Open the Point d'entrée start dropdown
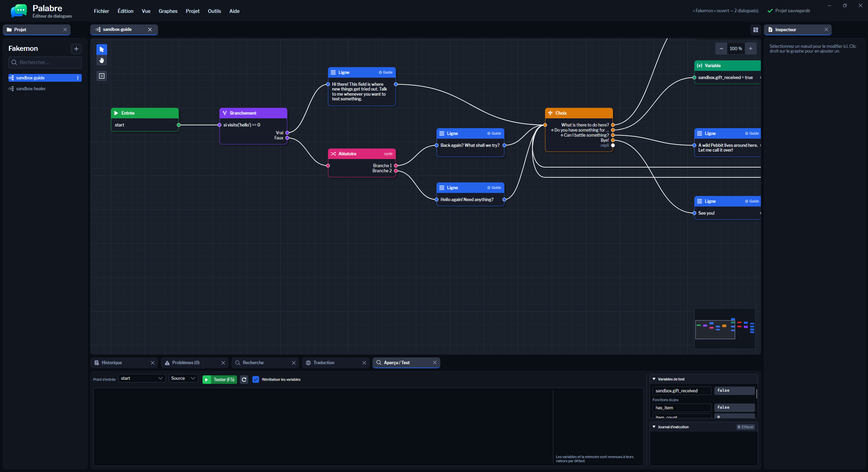 pyautogui.click(x=142, y=378)
